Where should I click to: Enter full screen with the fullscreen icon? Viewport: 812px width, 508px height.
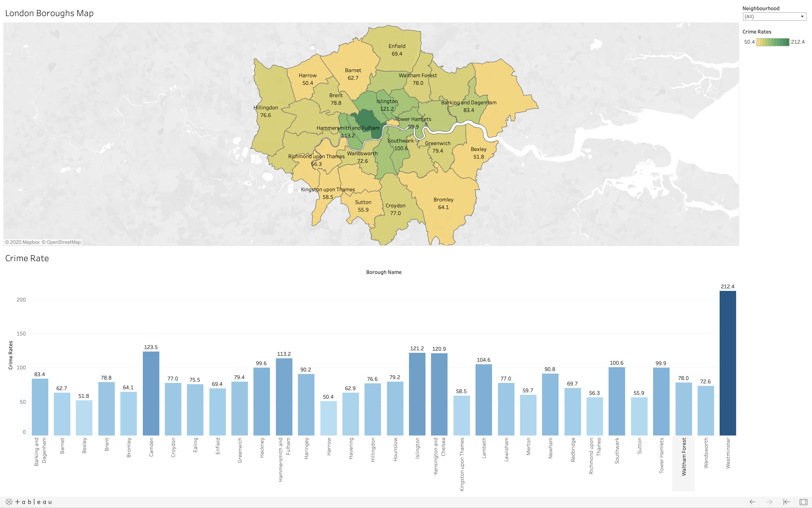tap(803, 502)
